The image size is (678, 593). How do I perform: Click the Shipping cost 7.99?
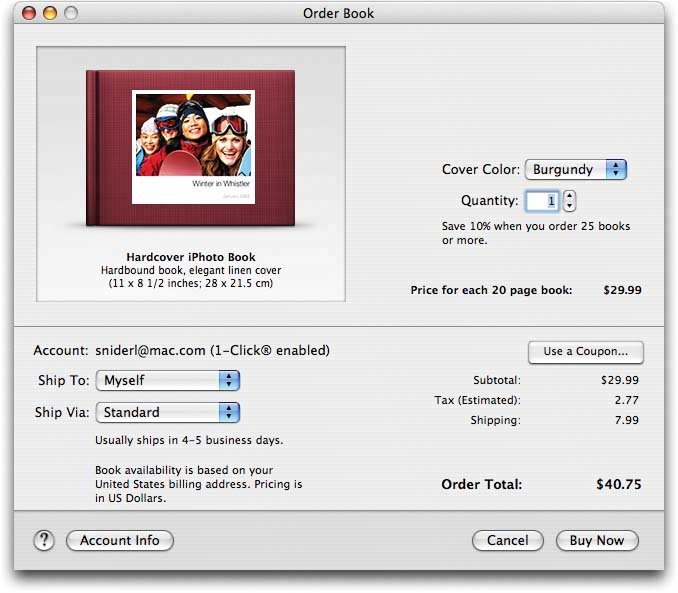(x=627, y=420)
